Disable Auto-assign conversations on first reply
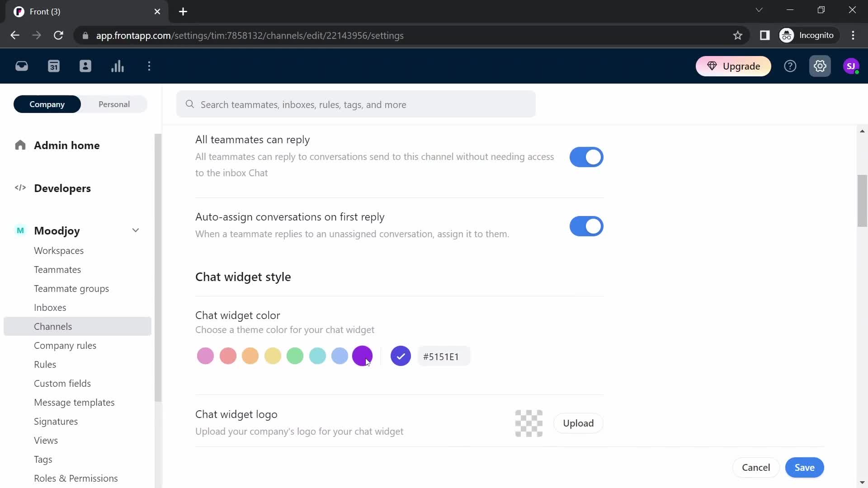The image size is (868, 488). coord(586,226)
